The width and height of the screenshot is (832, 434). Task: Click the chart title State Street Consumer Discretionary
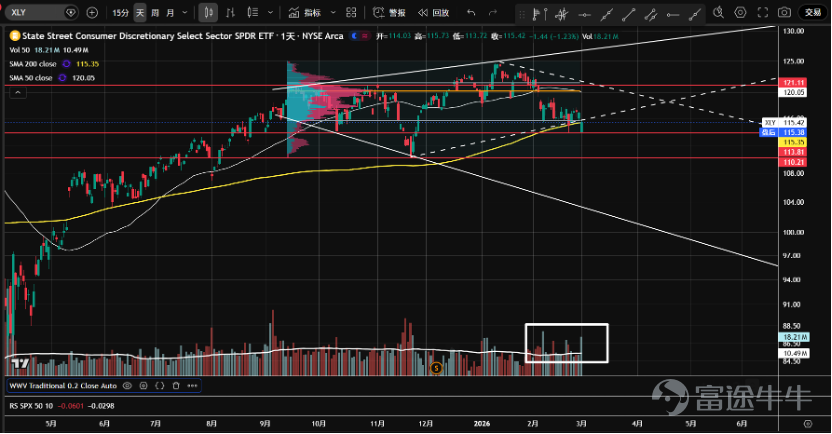[x=183, y=36]
